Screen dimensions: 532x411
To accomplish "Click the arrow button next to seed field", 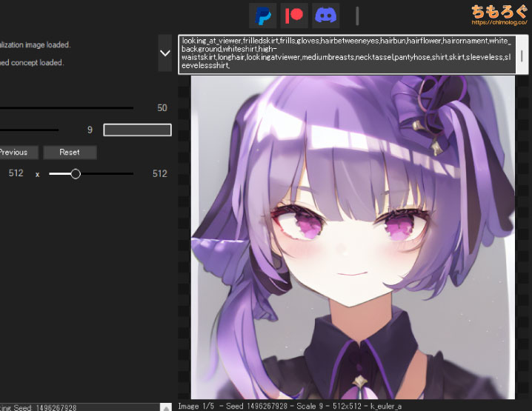I will (165, 407).
